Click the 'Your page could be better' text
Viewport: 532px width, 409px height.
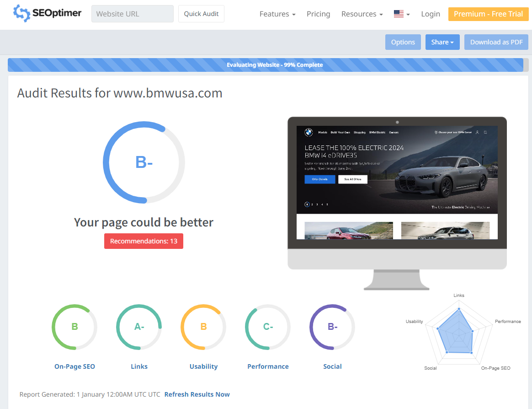[144, 222]
